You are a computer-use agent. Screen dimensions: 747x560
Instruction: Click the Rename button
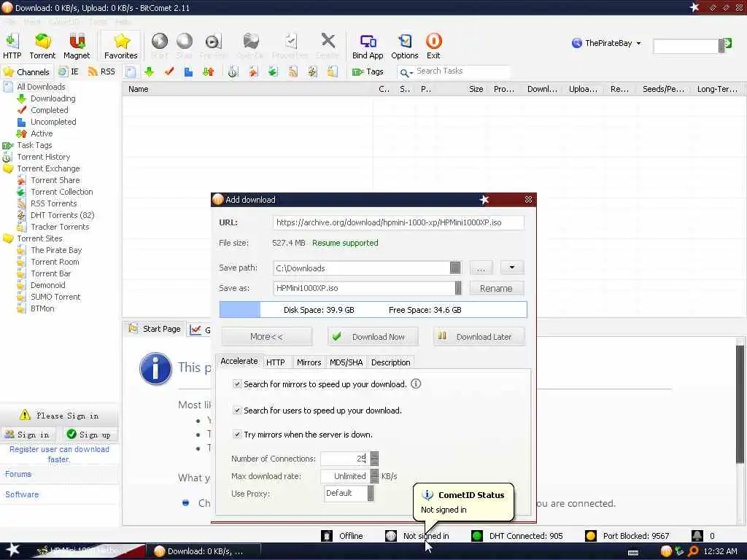(496, 288)
